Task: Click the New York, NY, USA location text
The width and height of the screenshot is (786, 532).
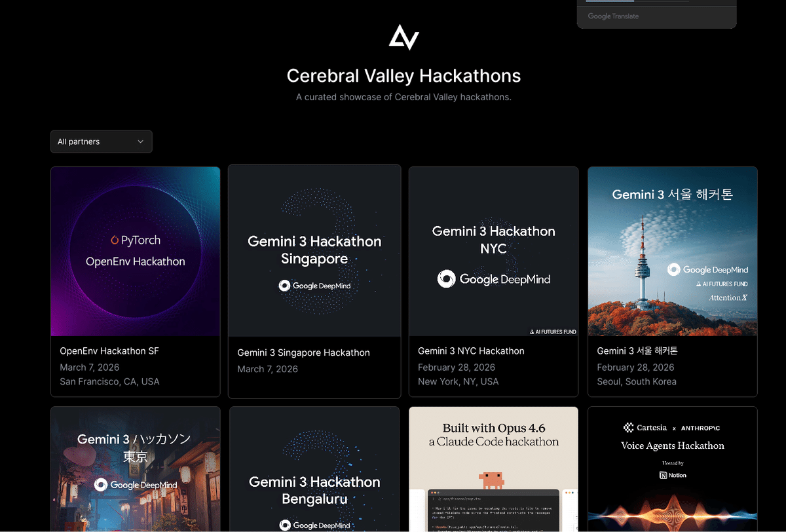Action: click(458, 381)
